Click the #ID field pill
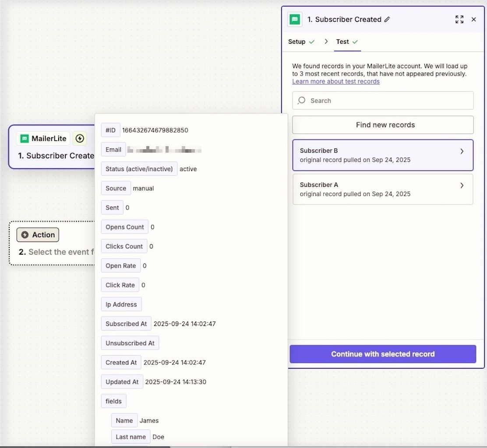Image resolution: width=487 pixels, height=448 pixels. pos(110,130)
